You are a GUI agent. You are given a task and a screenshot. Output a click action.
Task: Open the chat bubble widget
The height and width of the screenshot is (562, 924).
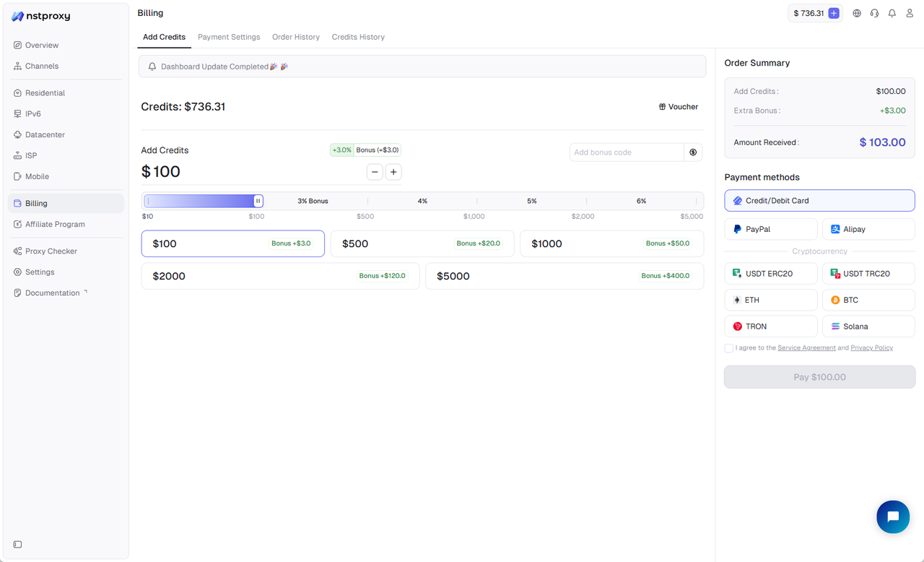pyautogui.click(x=893, y=516)
